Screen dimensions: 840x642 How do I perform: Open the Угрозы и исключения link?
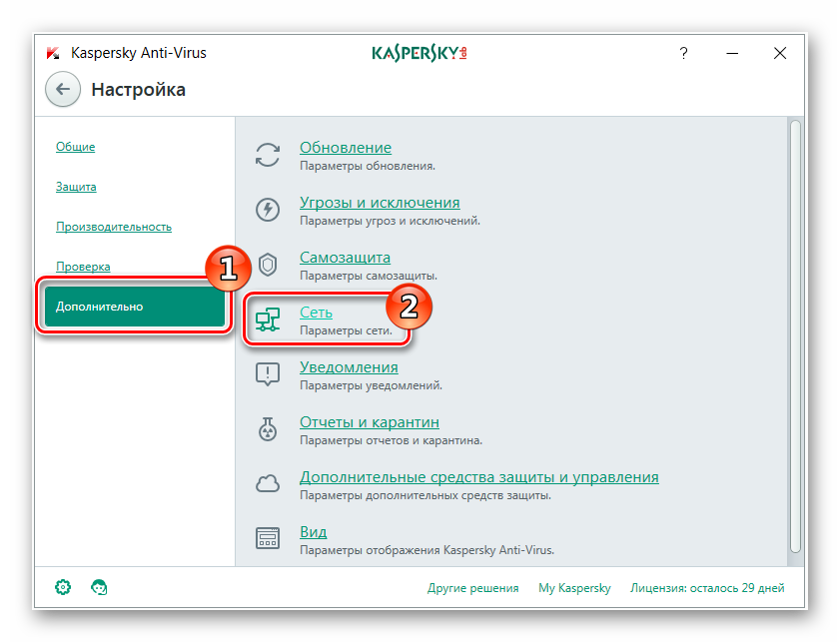[380, 203]
